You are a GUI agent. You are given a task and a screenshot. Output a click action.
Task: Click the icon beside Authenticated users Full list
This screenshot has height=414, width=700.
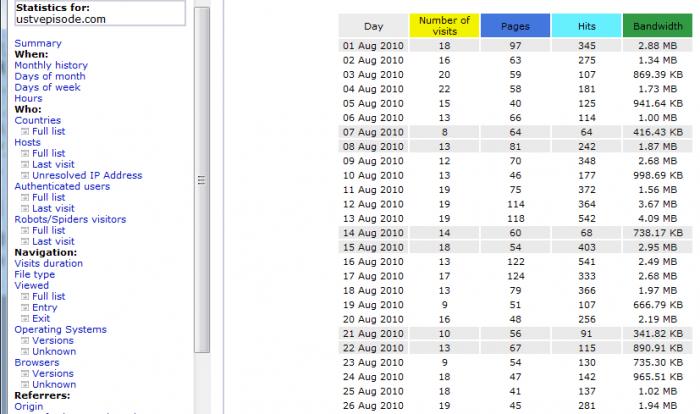tap(25, 197)
